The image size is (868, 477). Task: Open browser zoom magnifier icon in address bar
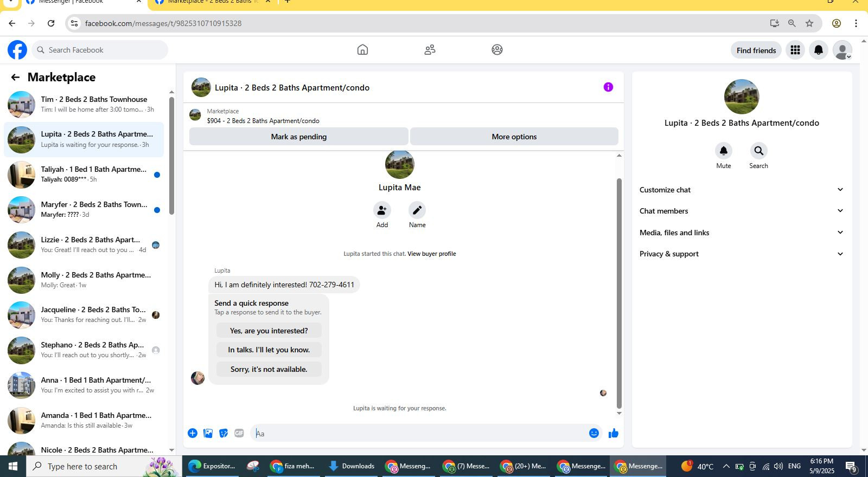pyautogui.click(x=792, y=23)
